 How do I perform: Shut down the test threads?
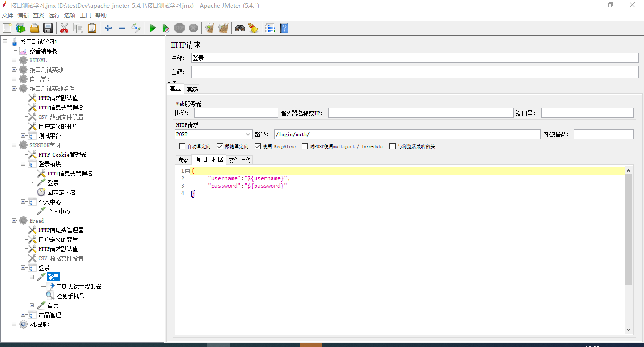pos(193,28)
